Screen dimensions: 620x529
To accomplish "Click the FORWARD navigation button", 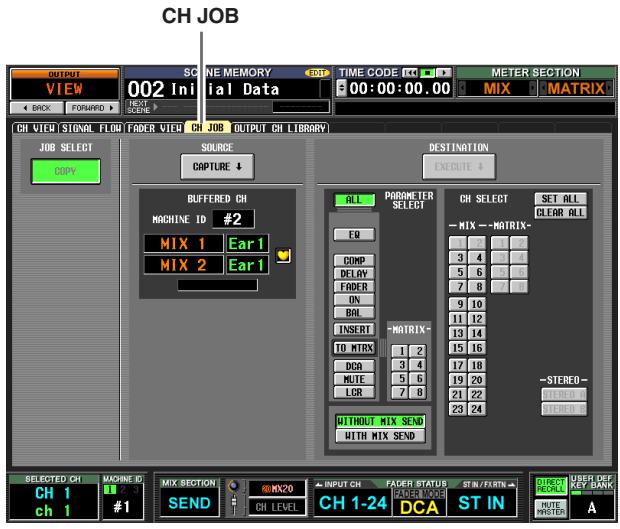I will point(92,108).
